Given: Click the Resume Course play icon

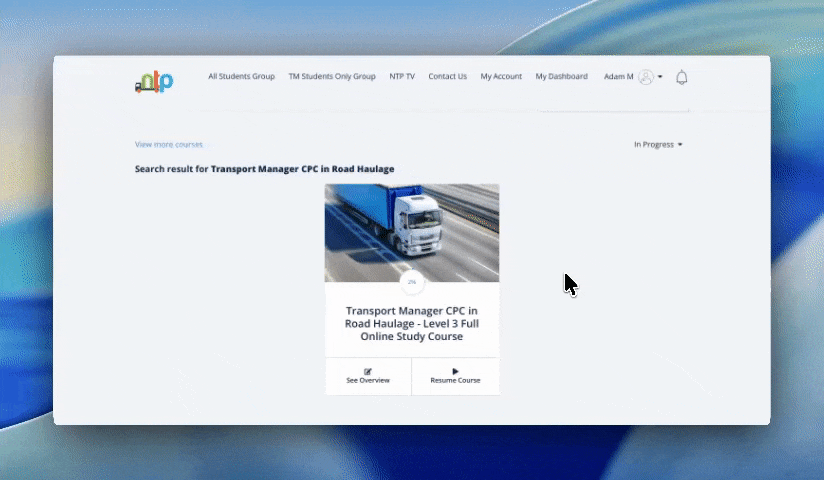Looking at the screenshot, I should (x=455, y=371).
